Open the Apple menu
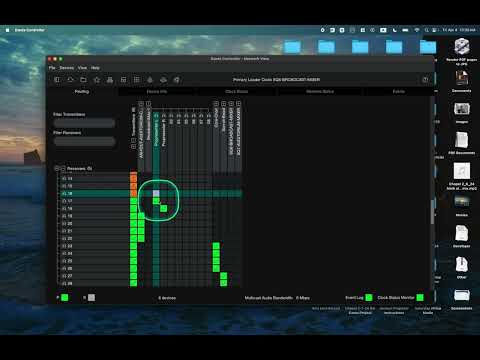 tap(7, 30)
